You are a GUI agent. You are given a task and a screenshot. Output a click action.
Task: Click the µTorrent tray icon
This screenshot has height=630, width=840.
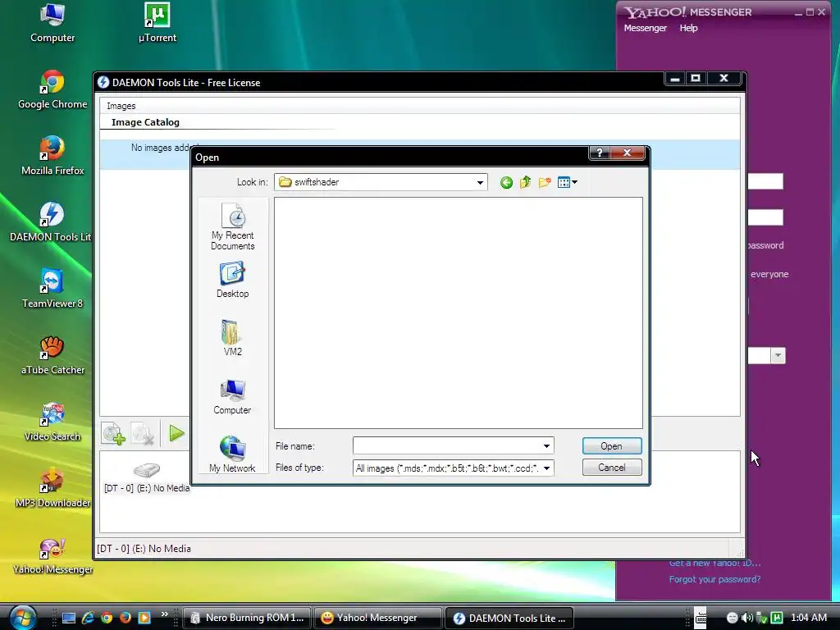[x=776, y=618]
